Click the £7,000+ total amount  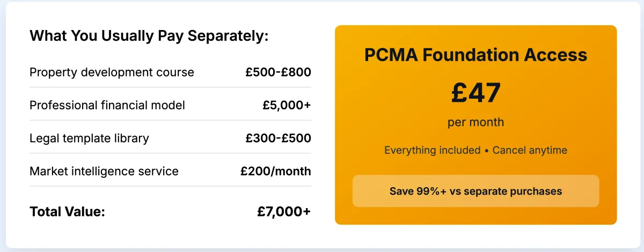pos(284,211)
